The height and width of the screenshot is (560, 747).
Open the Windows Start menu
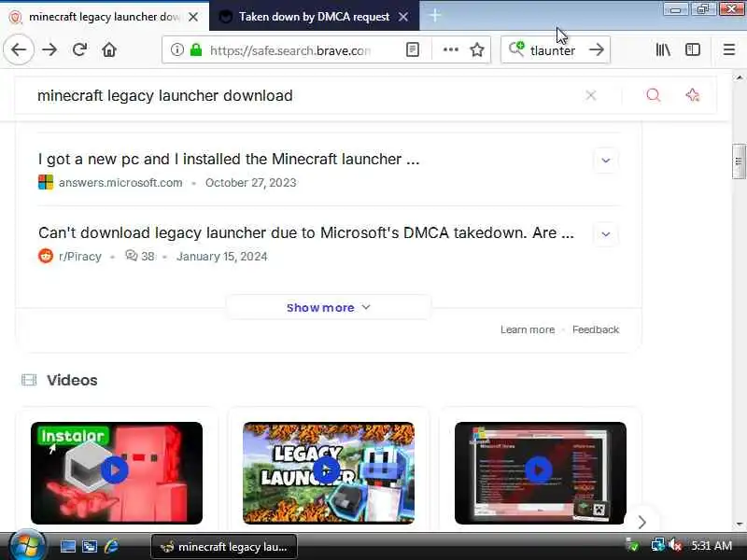click(27, 546)
